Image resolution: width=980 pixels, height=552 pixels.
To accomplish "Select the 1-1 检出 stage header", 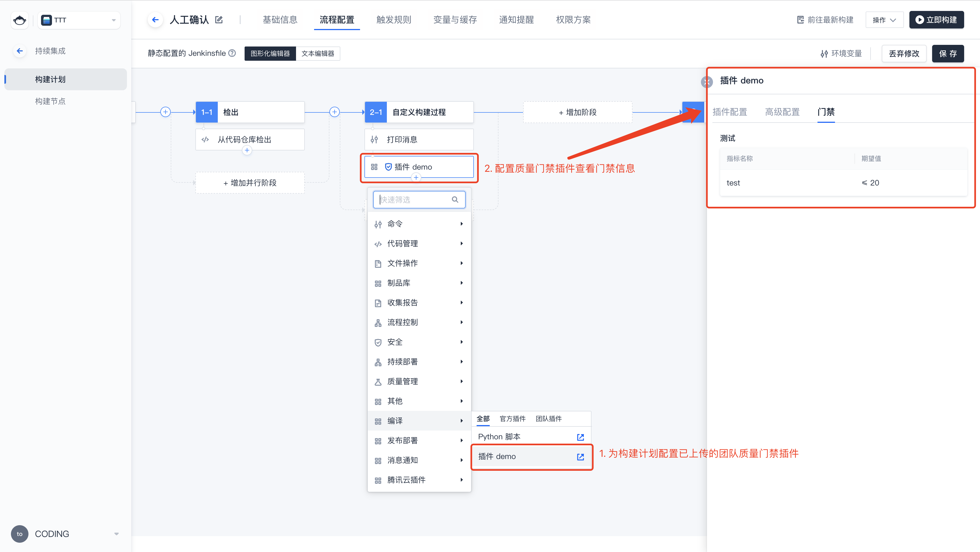I will tap(250, 112).
